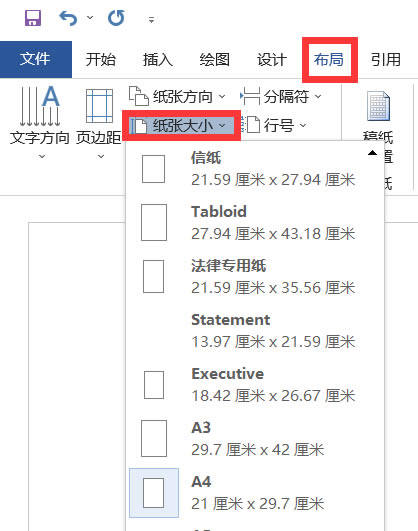This screenshot has height=531, width=418.
Task: Switch to the 设计 ribbon tab
Action: point(272,60)
